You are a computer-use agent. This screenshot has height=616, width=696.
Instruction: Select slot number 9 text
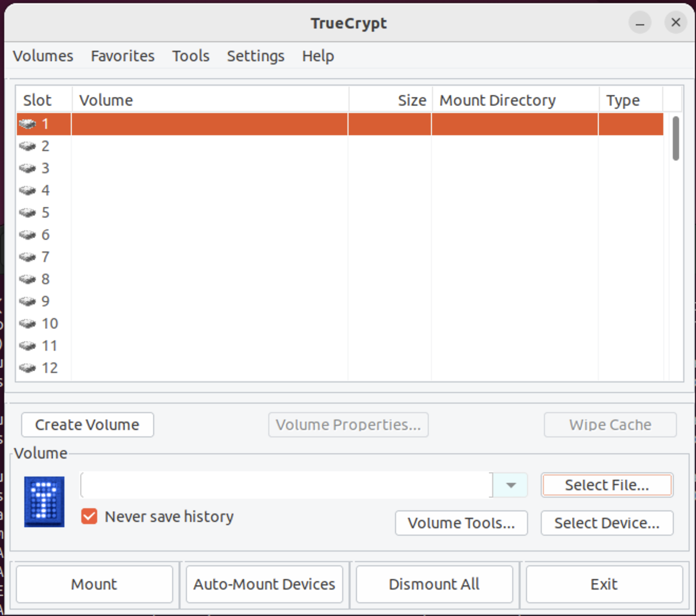[x=45, y=302]
